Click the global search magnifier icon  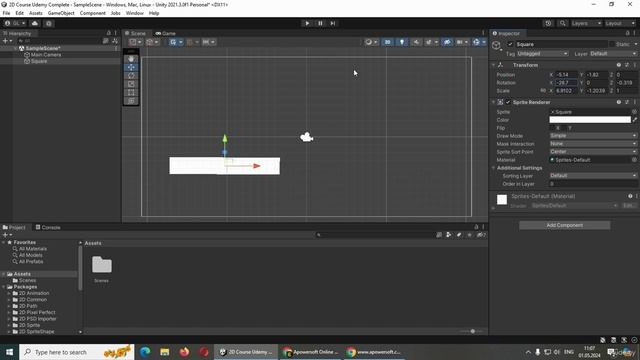[x=562, y=23]
